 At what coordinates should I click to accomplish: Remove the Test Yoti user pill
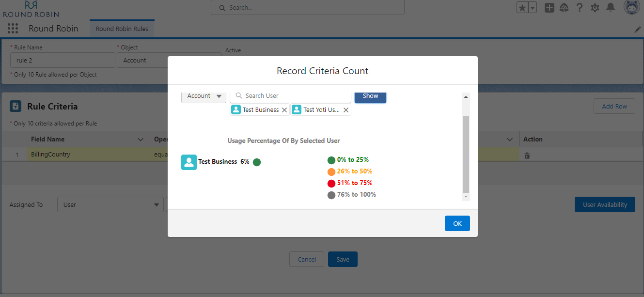(x=346, y=110)
